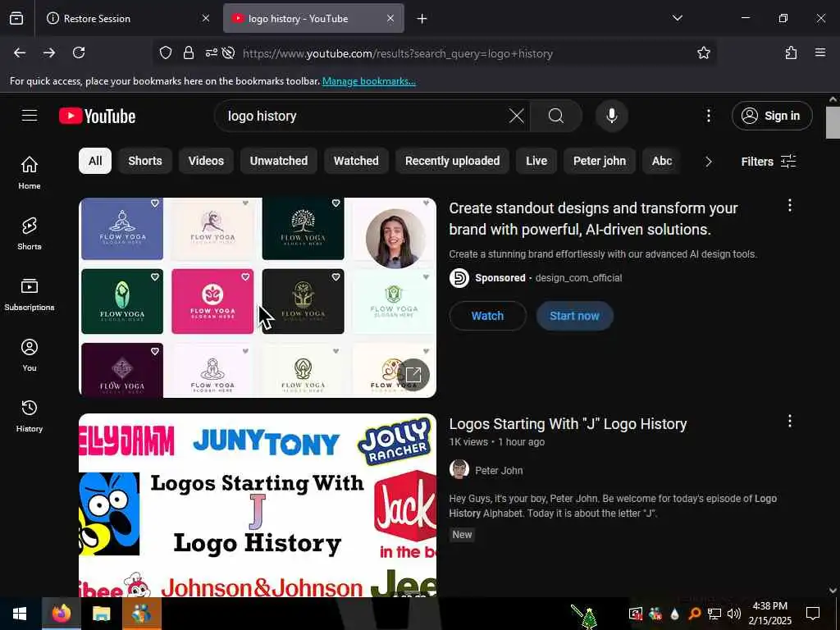Open the notification center icon
Image resolution: width=840 pixels, height=630 pixels.
pyautogui.click(x=813, y=614)
